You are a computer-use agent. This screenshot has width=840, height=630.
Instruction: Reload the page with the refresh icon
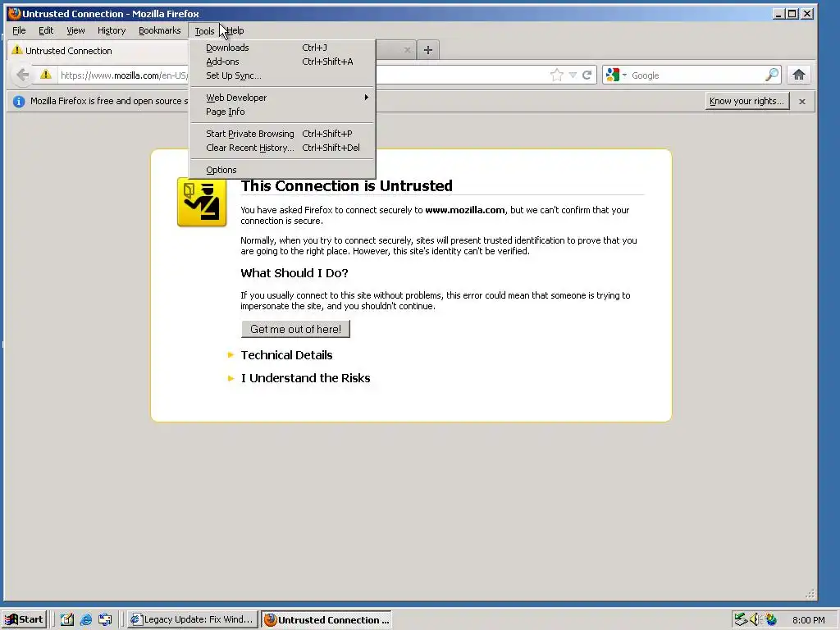coord(587,75)
